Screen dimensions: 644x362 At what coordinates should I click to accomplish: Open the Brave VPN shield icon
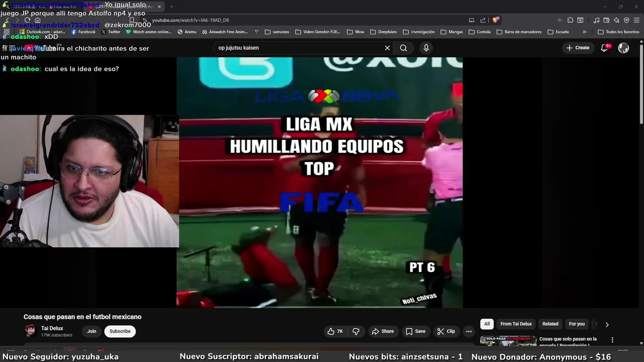[626, 20]
